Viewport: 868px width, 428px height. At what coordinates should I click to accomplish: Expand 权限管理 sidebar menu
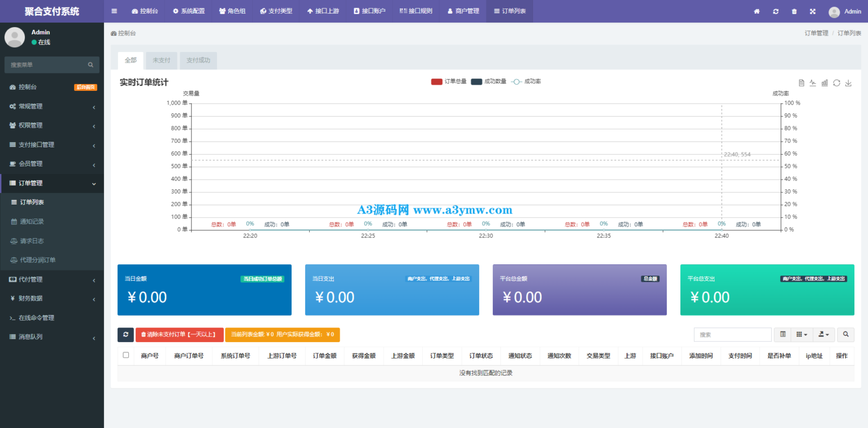pyautogui.click(x=52, y=125)
